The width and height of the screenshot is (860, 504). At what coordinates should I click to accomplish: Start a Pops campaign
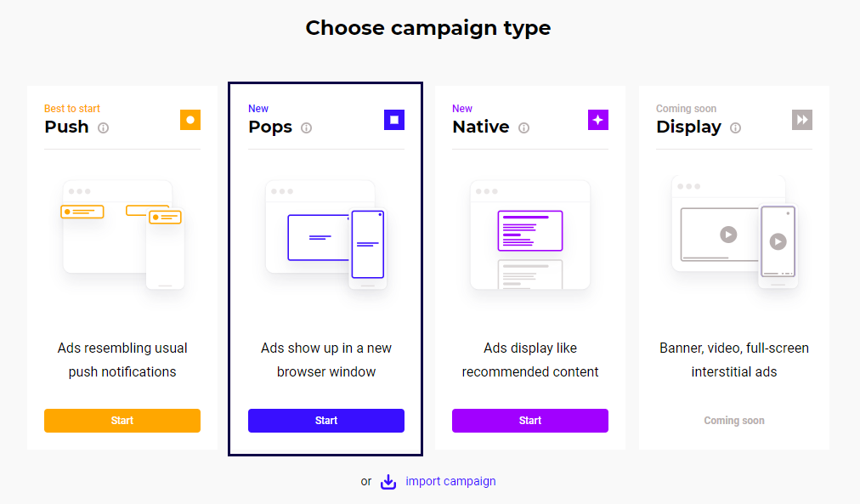326,421
